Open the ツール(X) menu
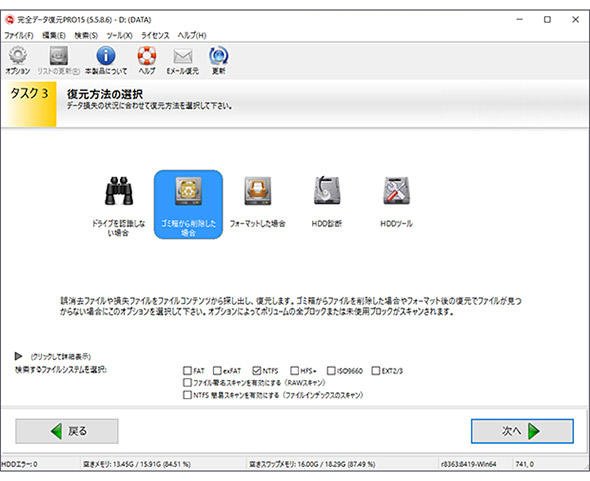Viewport: 590px width, 481px height. (119, 35)
